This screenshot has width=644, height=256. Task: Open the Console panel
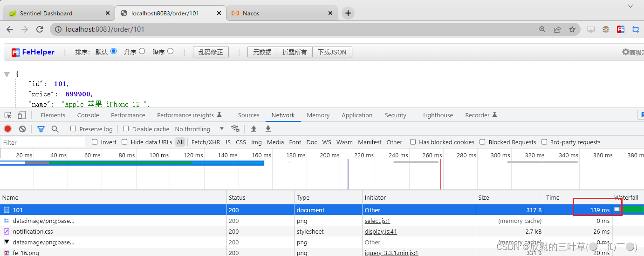coord(88,115)
